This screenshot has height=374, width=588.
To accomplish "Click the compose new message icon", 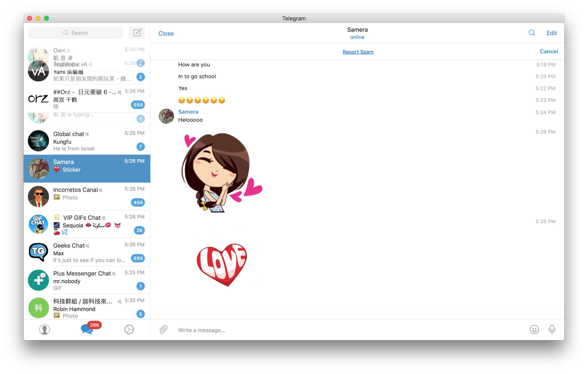I will 137,33.
